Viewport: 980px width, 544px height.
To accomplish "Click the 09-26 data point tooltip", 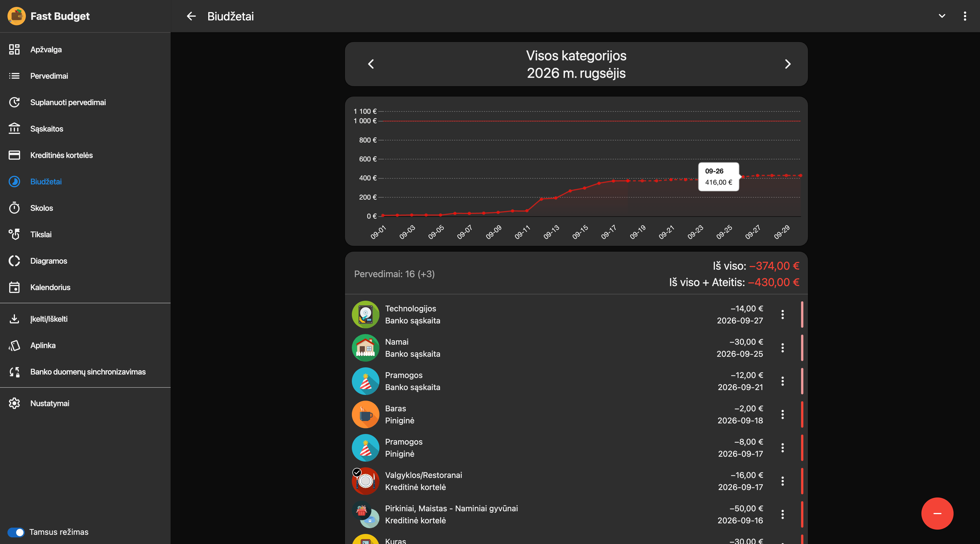I will click(x=718, y=177).
